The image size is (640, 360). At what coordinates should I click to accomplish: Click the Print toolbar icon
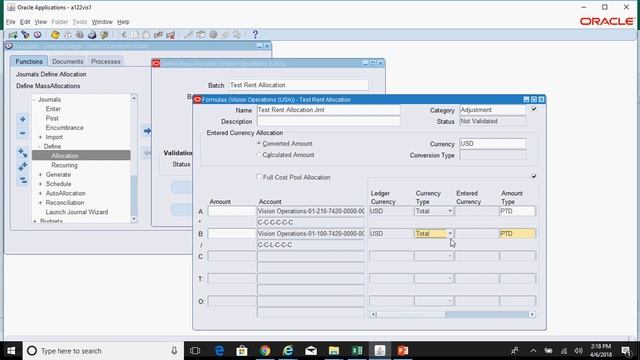[92, 35]
